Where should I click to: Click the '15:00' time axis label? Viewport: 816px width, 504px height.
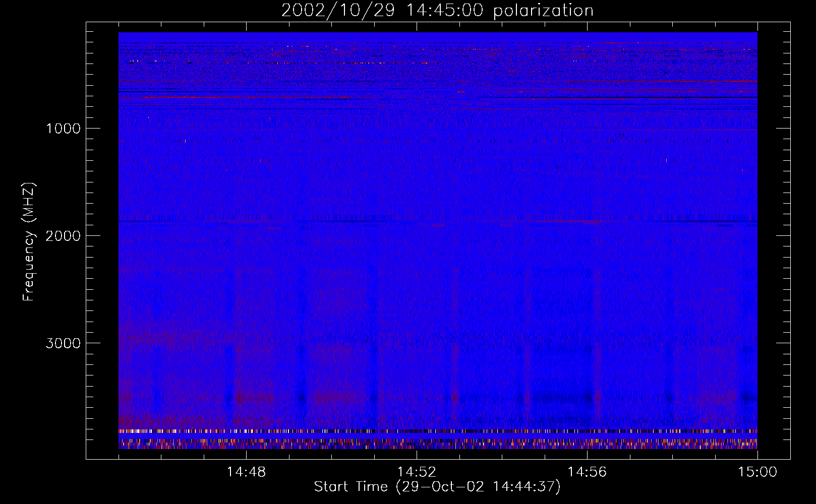(757, 472)
